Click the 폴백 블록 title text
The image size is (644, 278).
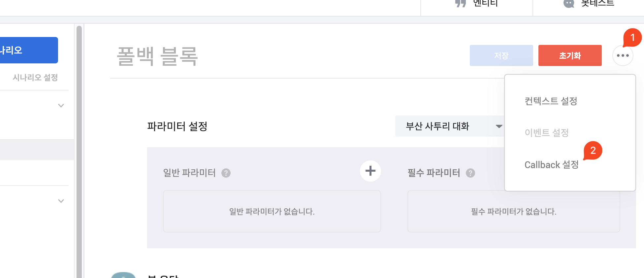[x=157, y=56]
